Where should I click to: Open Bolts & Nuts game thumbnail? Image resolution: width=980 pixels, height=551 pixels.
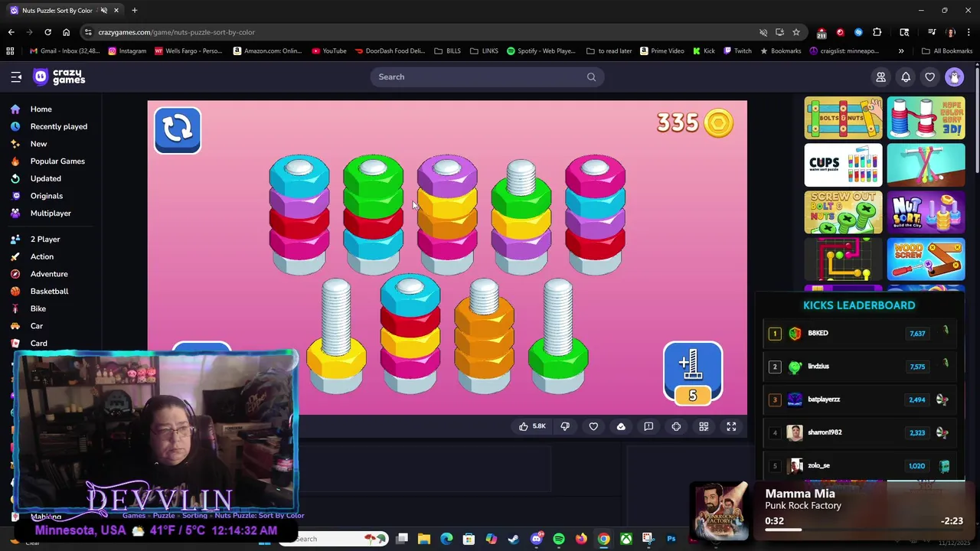click(x=843, y=118)
